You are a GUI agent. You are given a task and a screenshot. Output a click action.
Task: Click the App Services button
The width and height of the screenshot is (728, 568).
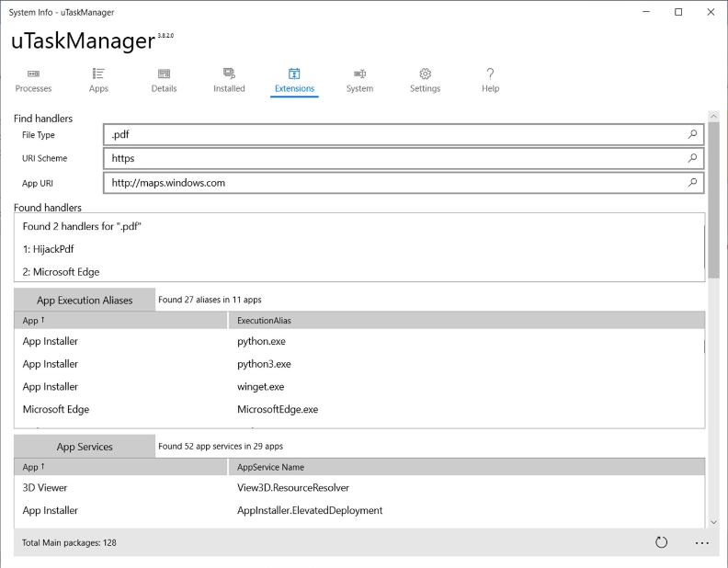click(85, 447)
